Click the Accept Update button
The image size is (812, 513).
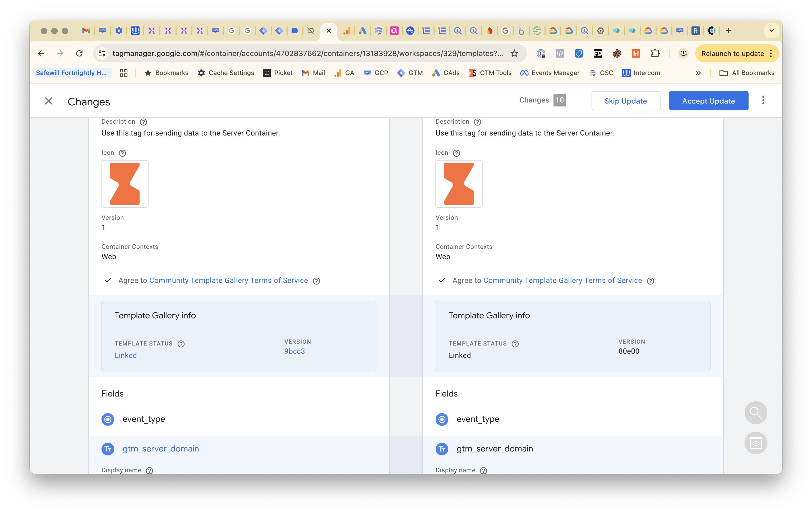click(x=708, y=101)
